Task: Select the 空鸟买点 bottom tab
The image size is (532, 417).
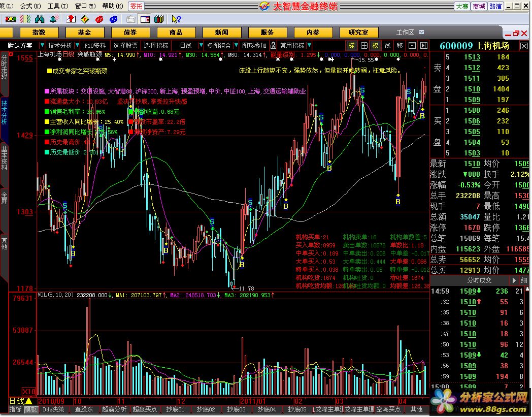Action: coord(388,409)
